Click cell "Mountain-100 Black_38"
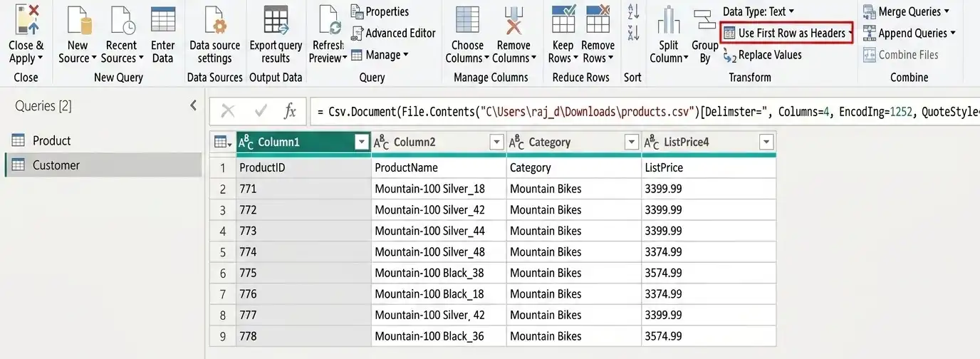 (439, 273)
